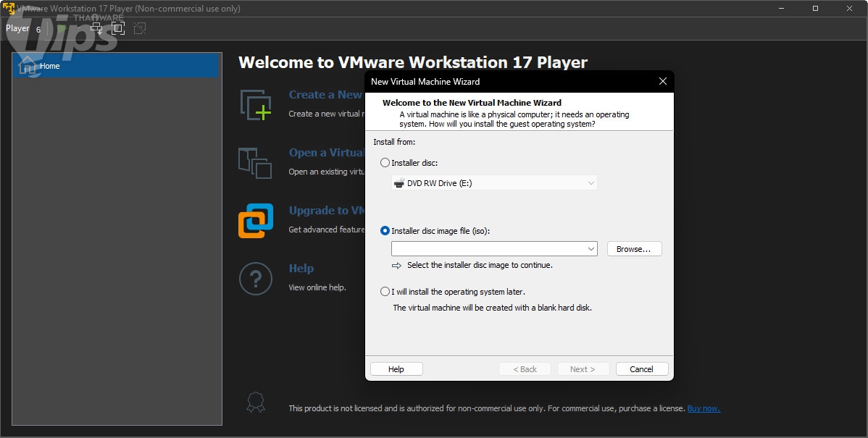The image size is (868, 438).
Task: Open the Open a Virtual link
Action: tap(326, 153)
